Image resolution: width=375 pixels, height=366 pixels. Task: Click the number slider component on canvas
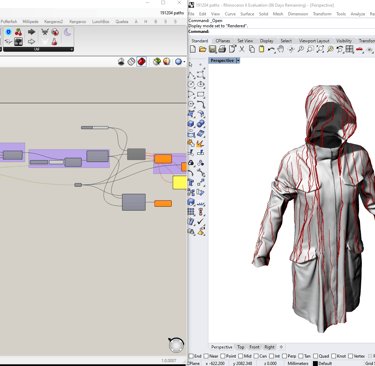[x=95, y=127]
